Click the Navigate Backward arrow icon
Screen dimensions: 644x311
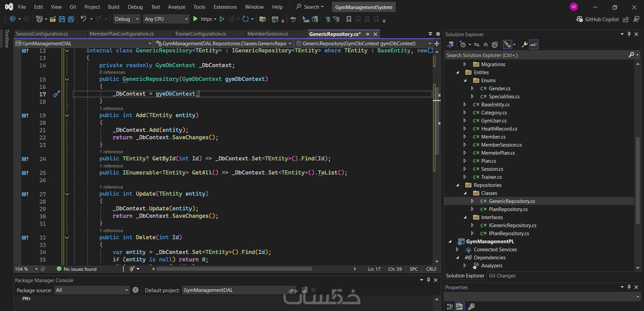click(12, 19)
